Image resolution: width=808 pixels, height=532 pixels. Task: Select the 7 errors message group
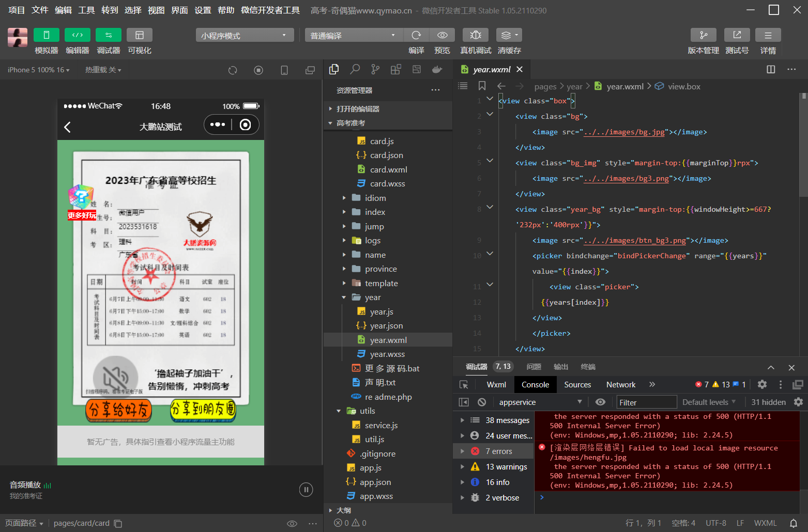click(x=498, y=451)
